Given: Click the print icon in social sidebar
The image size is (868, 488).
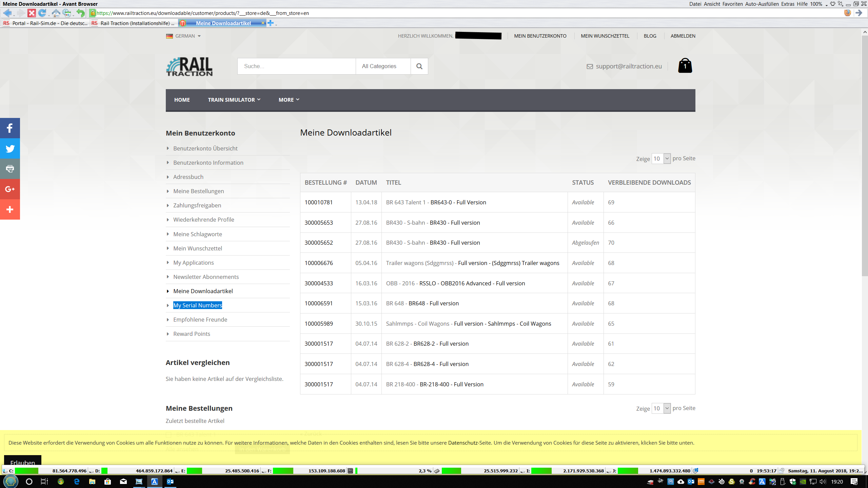Looking at the screenshot, I should tap(10, 169).
